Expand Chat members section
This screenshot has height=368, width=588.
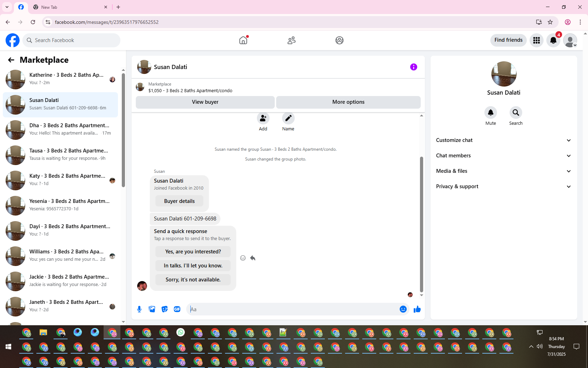[504, 156]
